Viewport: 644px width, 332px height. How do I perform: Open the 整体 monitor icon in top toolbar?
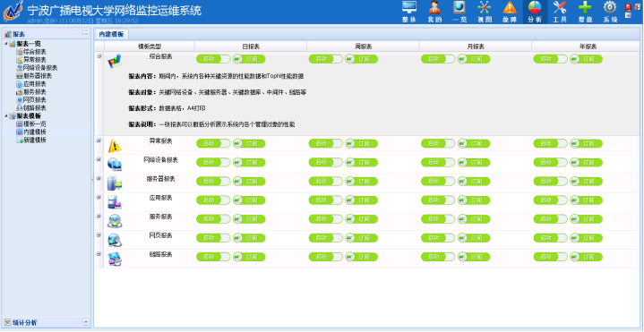(x=408, y=7)
